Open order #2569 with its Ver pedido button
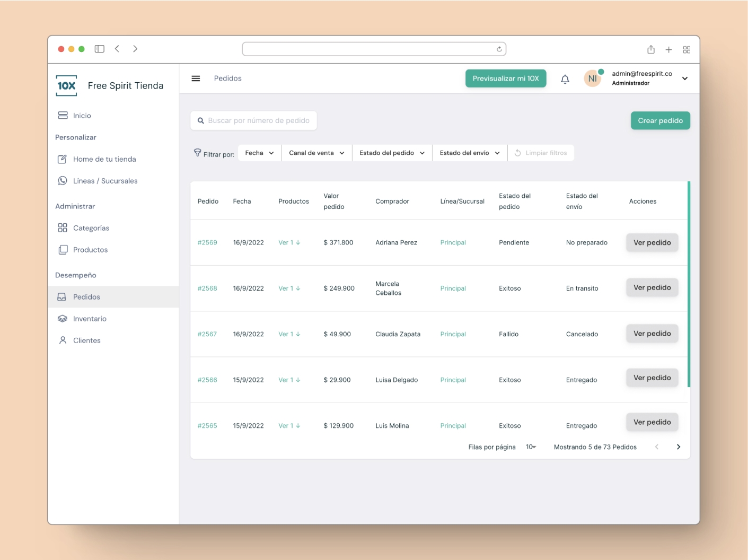Viewport: 748px width, 560px height. pos(652,242)
